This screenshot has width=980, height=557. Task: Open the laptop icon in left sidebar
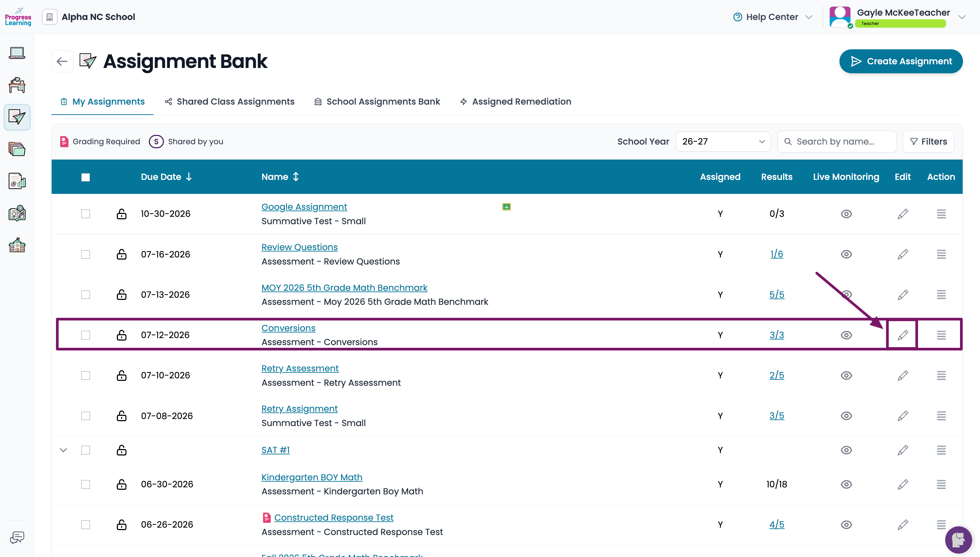[x=17, y=53]
